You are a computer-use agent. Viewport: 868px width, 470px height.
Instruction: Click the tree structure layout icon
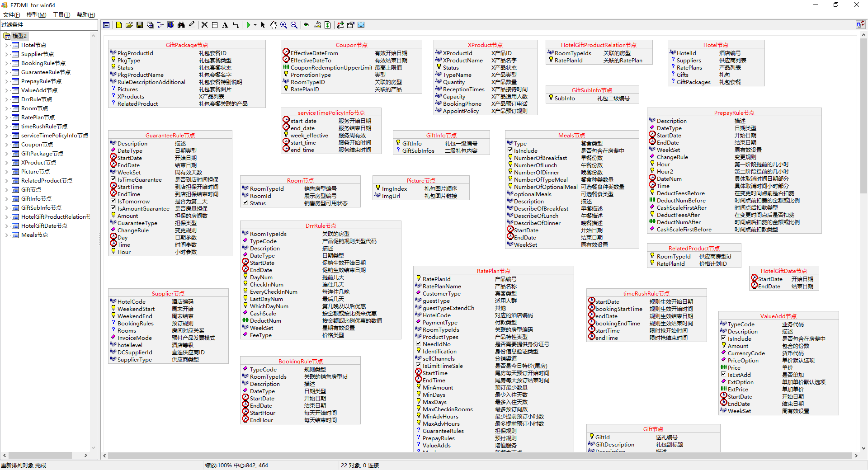click(x=160, y=25)
